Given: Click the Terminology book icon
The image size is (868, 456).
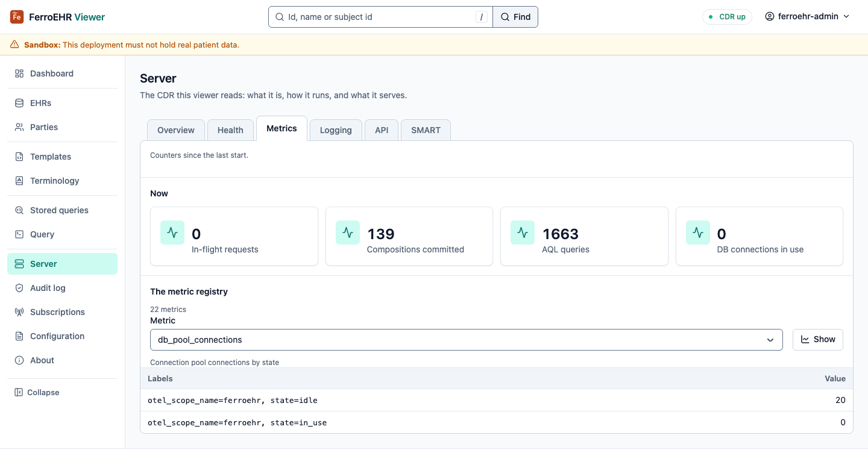Looking at the screenshot, I should point(19,181).
